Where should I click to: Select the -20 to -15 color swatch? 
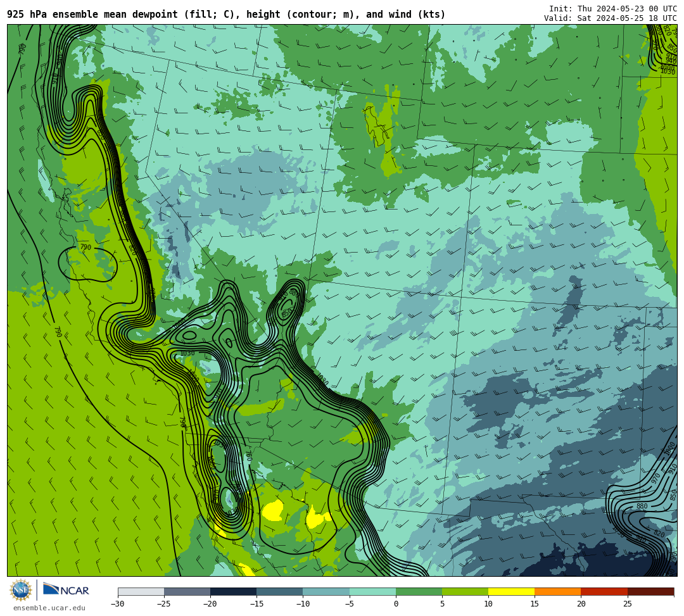click(233, 591)
